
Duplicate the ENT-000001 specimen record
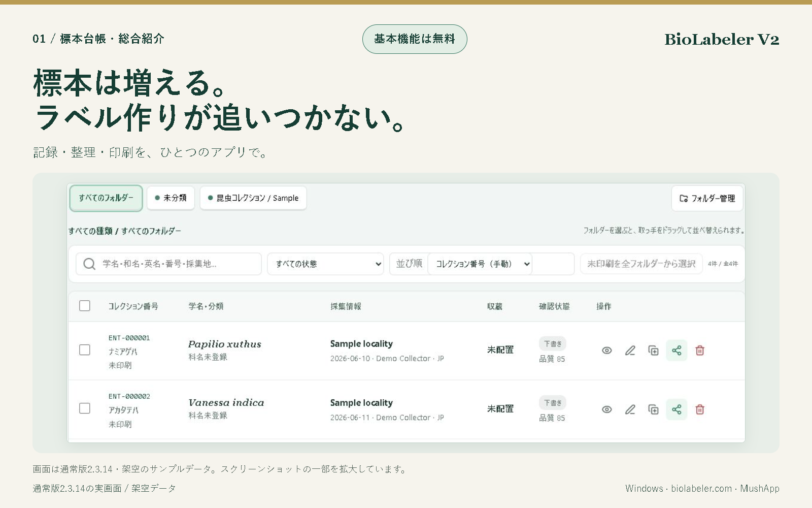click(653, 351)
